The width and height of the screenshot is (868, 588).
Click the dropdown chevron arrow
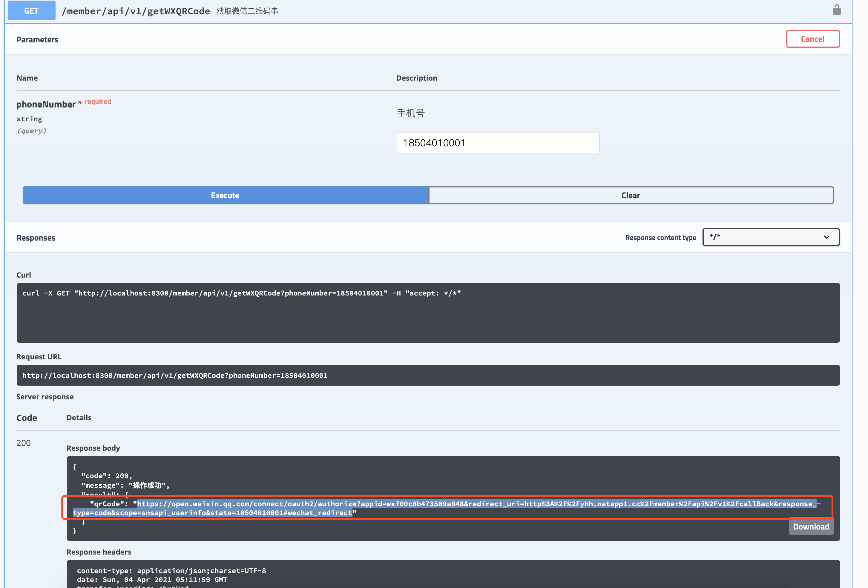click(826, 237)
